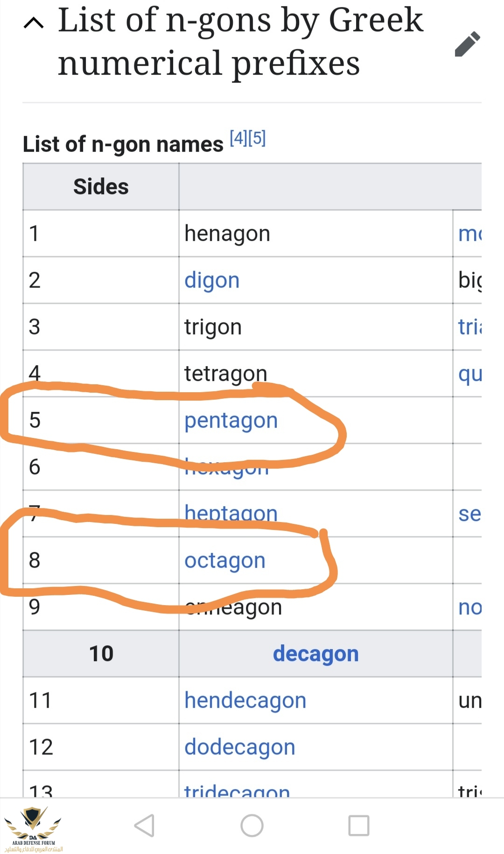Follow the pentagon link
The width and height of the screenshot is (504, 854).
(231, 420)
